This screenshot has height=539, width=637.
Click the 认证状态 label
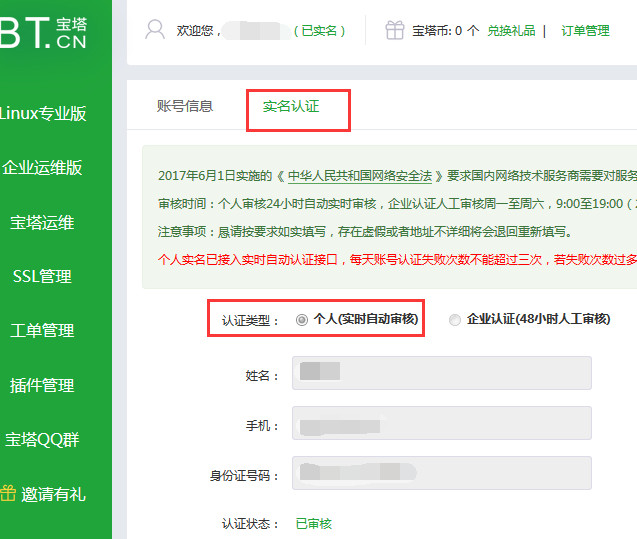250,524
